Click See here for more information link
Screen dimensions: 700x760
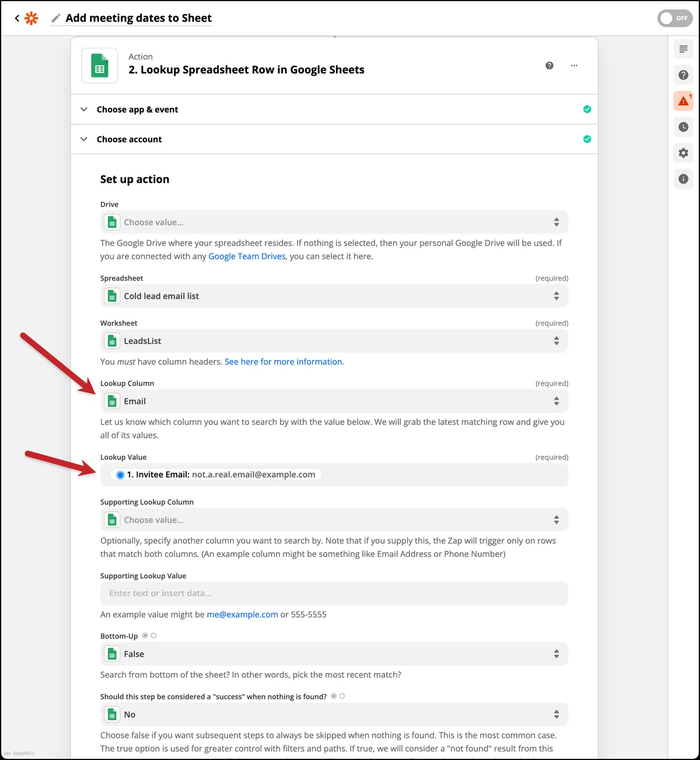point(284,362)
